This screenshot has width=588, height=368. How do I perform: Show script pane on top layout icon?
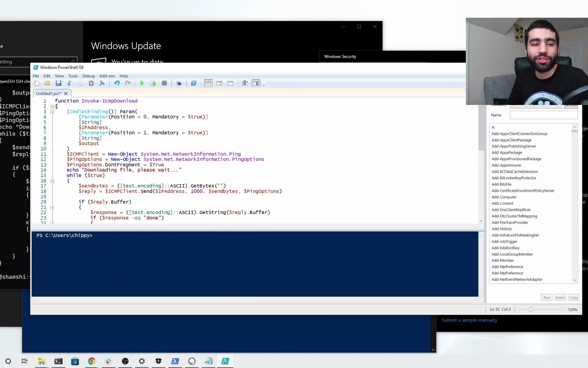tap(208, 83)
